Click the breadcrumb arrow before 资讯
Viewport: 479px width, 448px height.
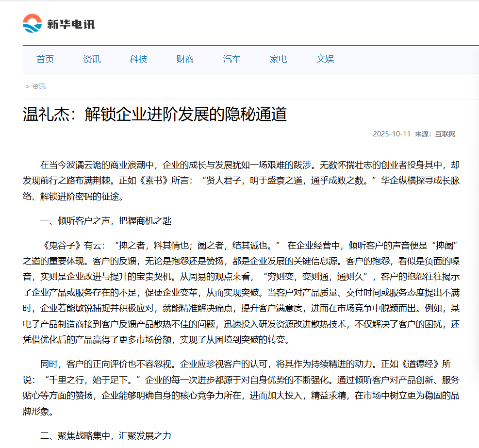point(26,86)
